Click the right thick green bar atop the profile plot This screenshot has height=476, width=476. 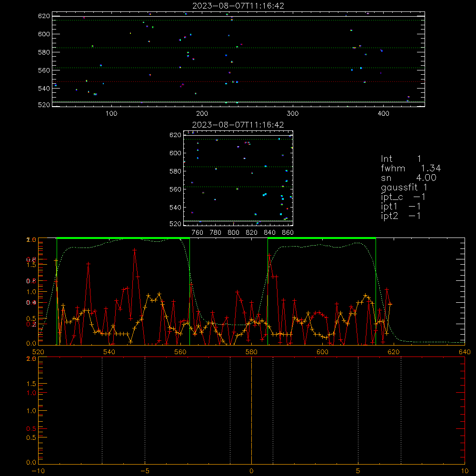[x=322, y=238]
